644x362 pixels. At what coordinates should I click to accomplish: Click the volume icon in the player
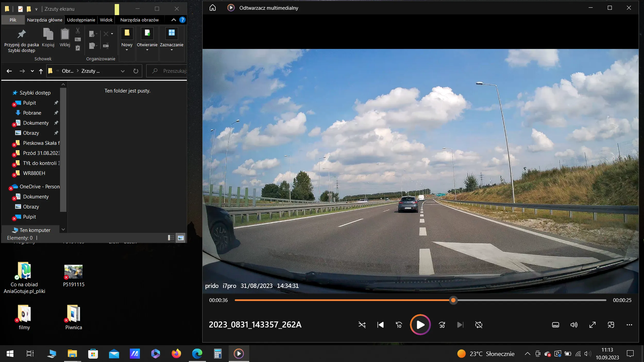click(x=574, y=325)
